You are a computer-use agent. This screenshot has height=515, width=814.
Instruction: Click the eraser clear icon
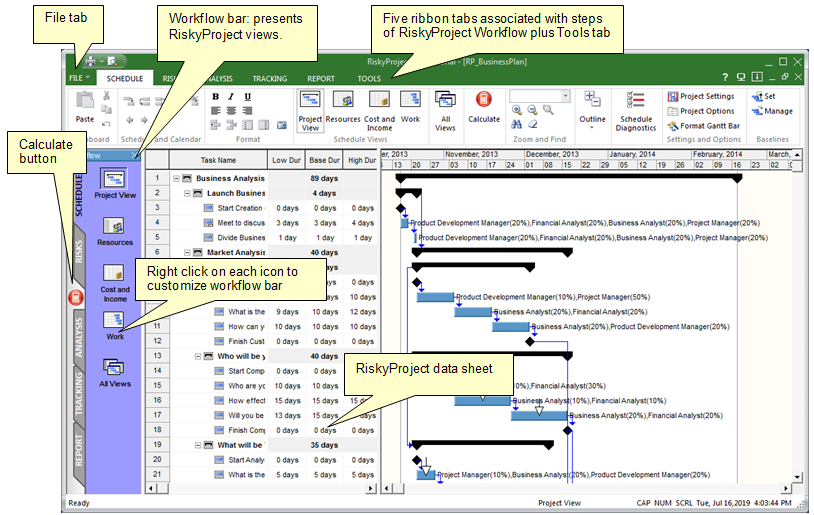(533, 125)
